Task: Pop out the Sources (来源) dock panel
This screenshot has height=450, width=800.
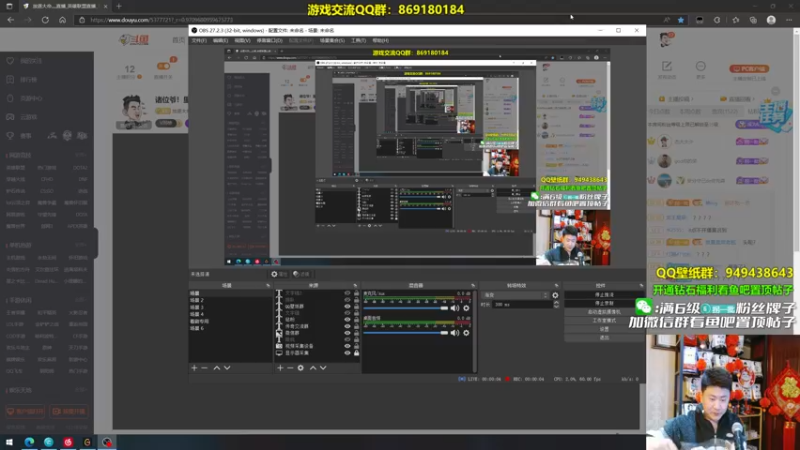Action: 355,286
